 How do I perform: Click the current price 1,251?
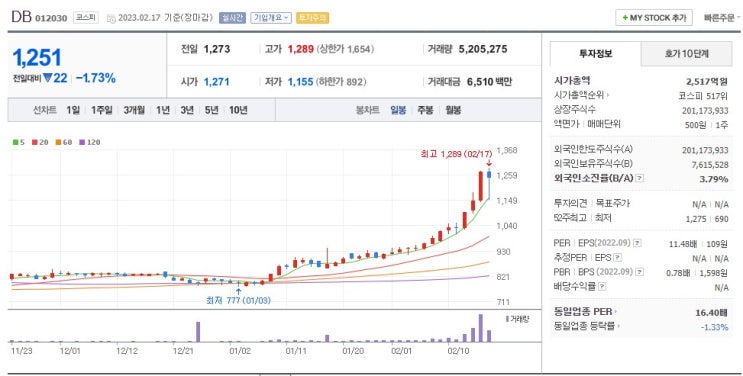[x=37, y=57]
